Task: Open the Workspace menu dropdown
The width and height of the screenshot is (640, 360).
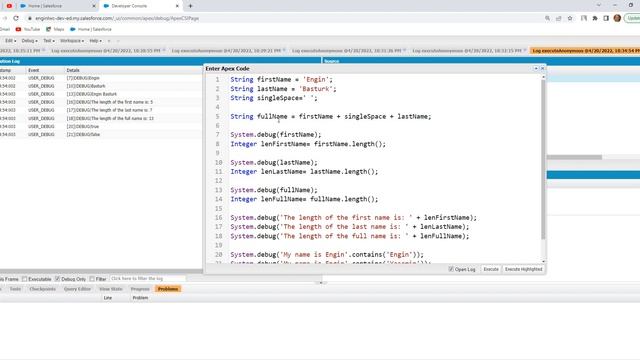Action: click(72, 41)
